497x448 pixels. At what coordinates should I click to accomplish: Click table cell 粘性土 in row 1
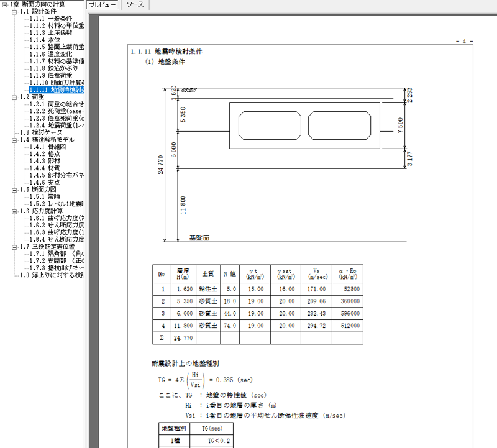tap(208, 289)
